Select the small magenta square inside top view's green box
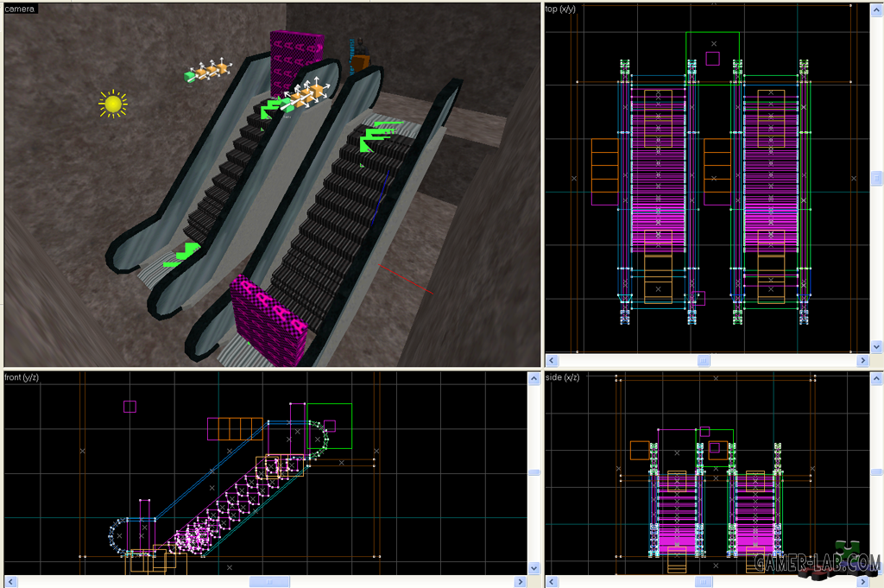The height and width of the screenshot is (588, 884). (x=712, y=58)
